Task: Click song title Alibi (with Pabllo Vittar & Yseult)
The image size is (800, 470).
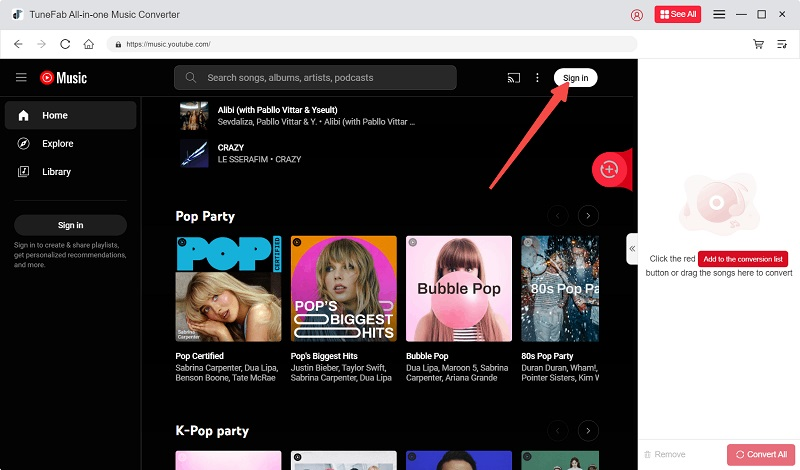Action: 278,110
